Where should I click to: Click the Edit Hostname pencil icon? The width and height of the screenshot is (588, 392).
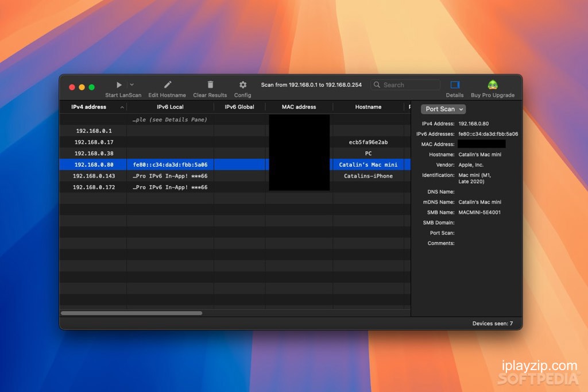click(x=168, y=84)
